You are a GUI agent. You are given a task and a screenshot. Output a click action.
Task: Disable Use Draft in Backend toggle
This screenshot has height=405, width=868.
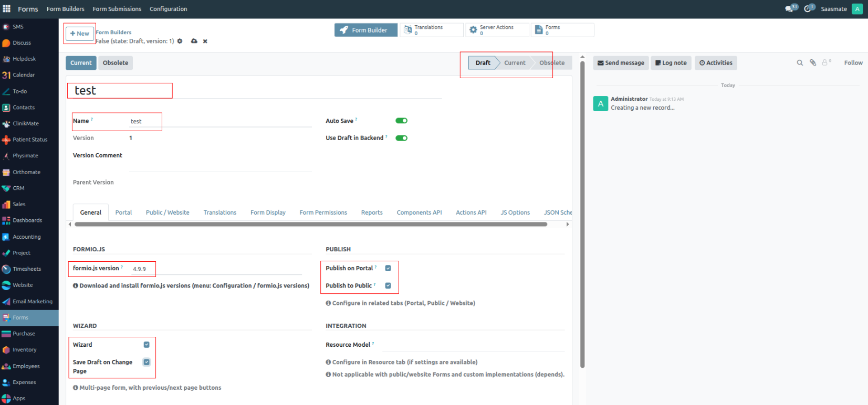(x=402, y=138)
